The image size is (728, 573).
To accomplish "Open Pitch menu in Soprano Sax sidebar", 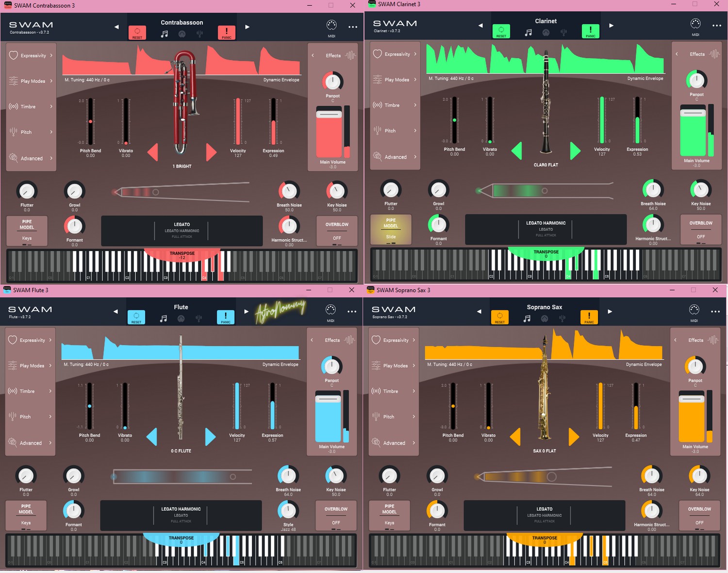I will (394, 417).
